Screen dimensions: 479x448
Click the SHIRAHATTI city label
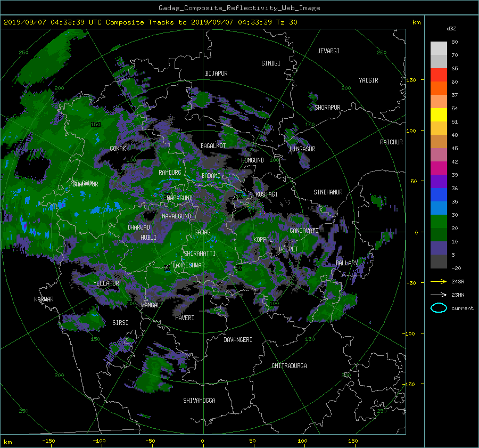[x=200, y=254]
